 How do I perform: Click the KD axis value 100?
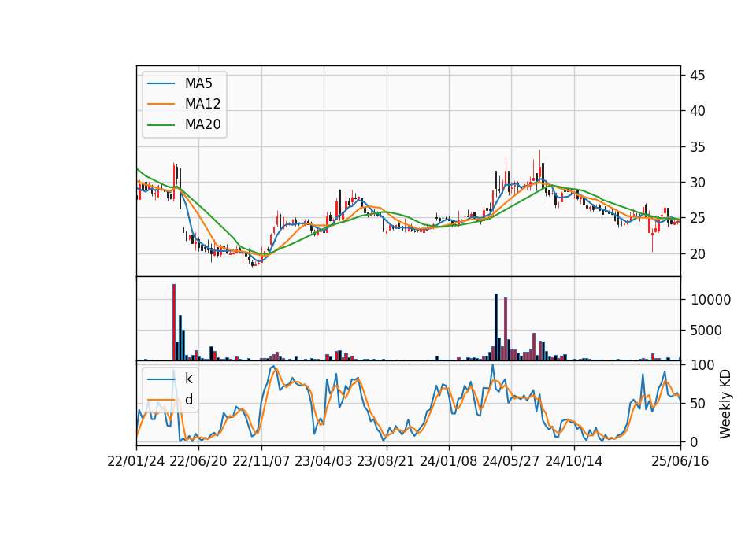point(702,365)
